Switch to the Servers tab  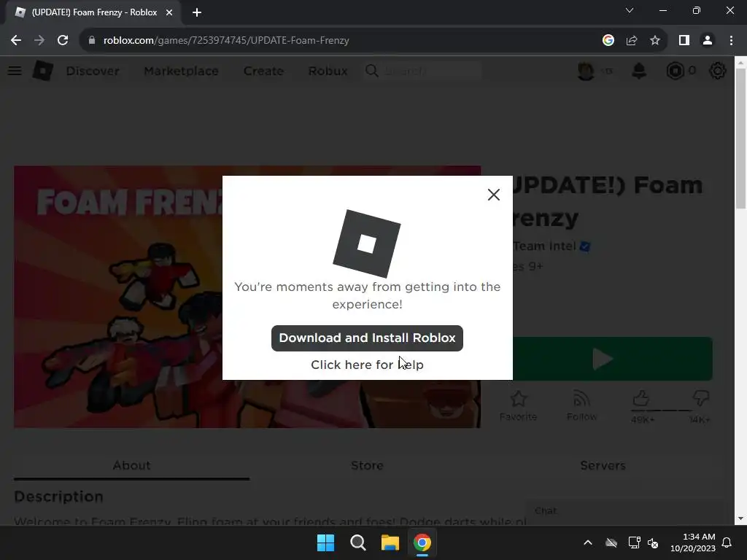tap(603, 465)
